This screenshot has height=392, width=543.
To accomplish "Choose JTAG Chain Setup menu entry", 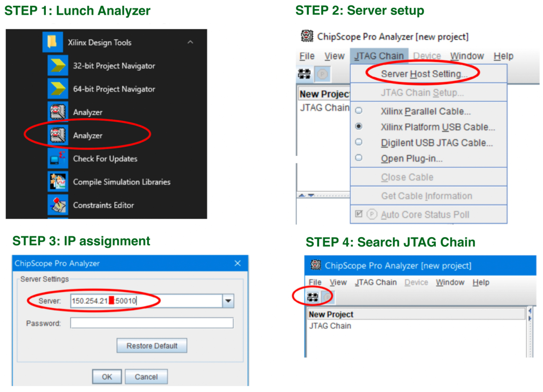I will [429, 93].
